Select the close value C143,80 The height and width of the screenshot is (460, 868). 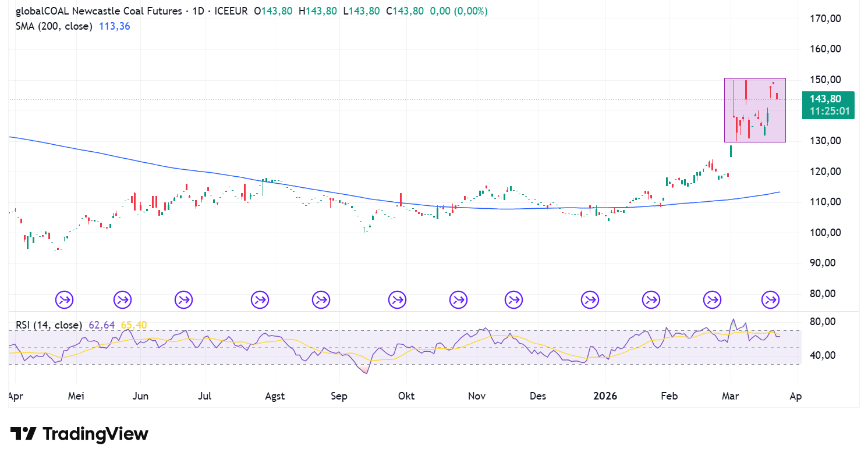pos(404,12)
